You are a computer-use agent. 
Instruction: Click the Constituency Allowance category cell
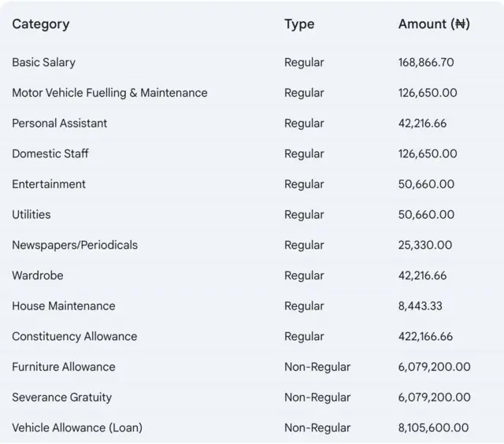click(x=75, y=336)
